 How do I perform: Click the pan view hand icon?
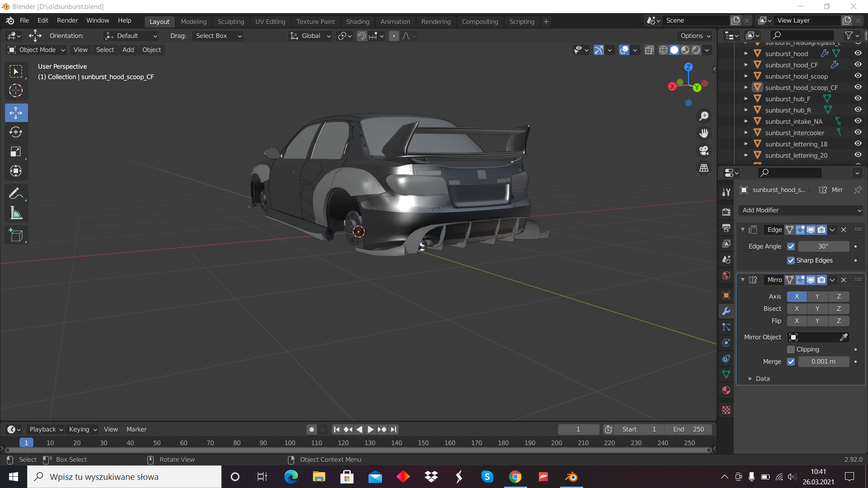(704, 133)
